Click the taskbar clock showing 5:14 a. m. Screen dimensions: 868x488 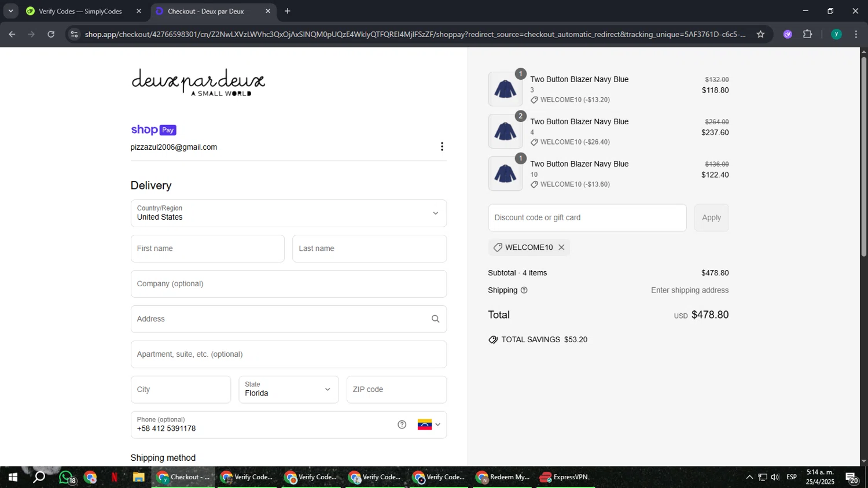(x=821, y=477)
